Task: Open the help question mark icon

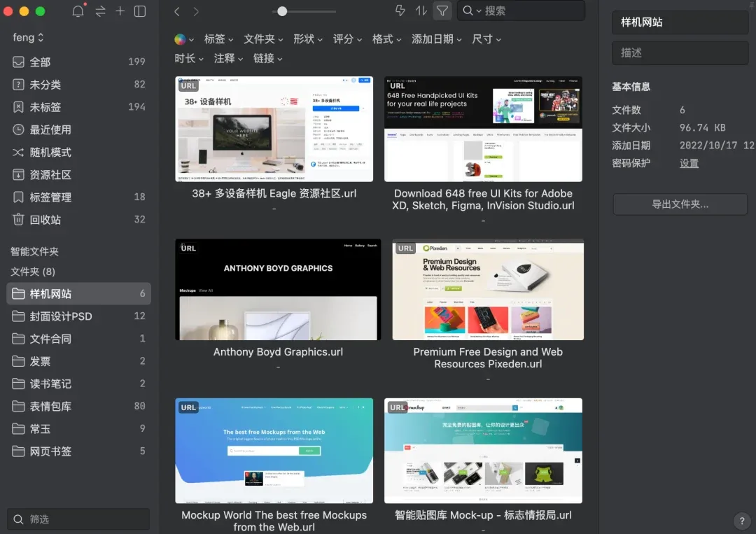Action: tap(741, 521)
